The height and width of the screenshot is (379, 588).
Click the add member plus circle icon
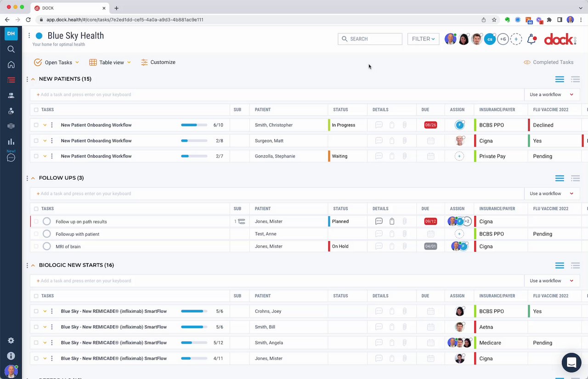coord(516,39)
